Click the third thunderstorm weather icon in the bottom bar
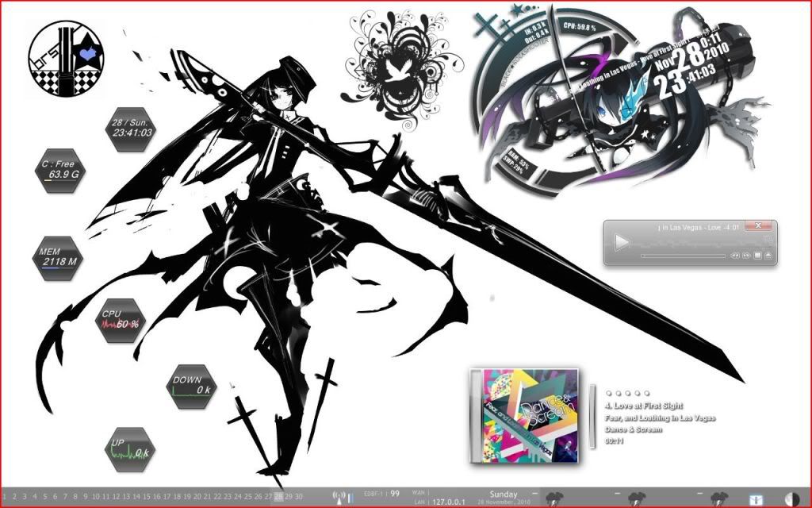This screenshot has width=812, height=508. click(x=719, y=498)
